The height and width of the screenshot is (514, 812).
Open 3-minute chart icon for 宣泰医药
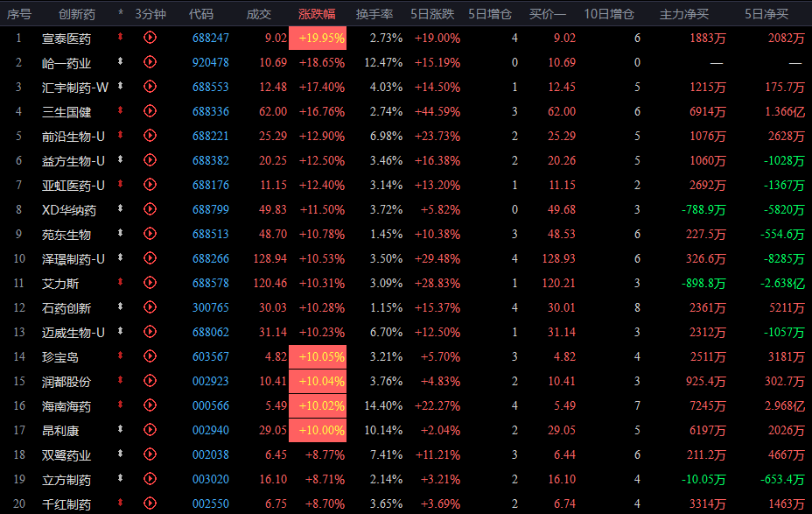(x=150, y=38)
